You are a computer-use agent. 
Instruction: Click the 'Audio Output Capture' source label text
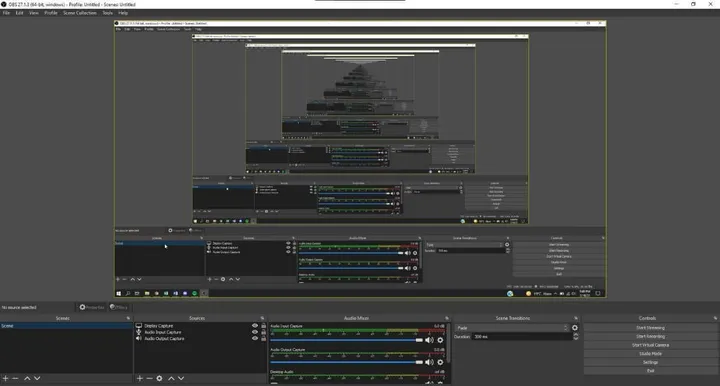(x=164, y=338)
